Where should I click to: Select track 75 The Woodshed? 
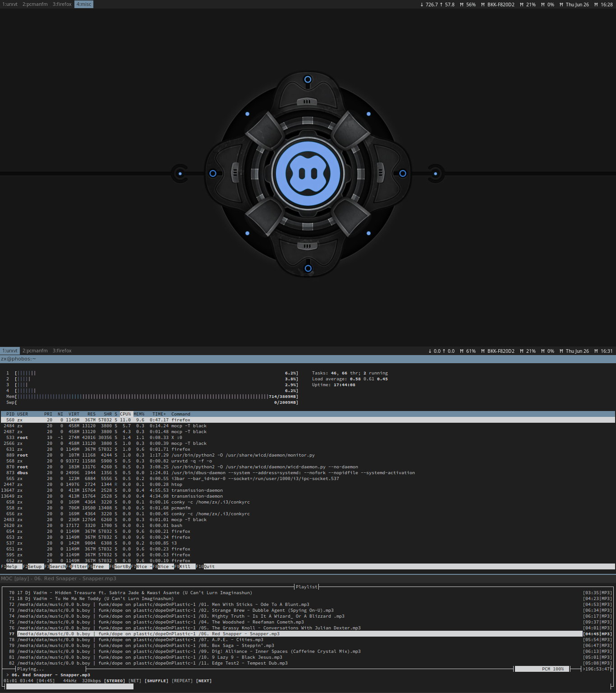click(x=308, y=622)
